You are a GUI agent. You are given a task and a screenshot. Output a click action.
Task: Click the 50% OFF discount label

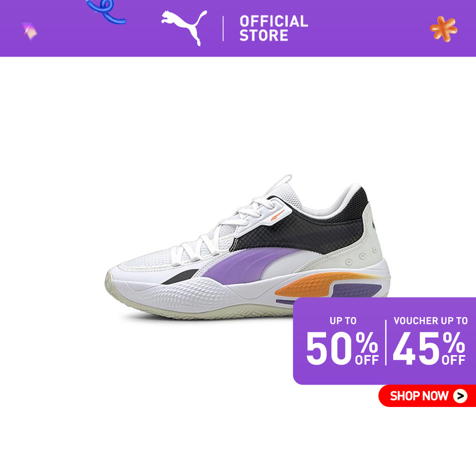(x=342, y=348)
